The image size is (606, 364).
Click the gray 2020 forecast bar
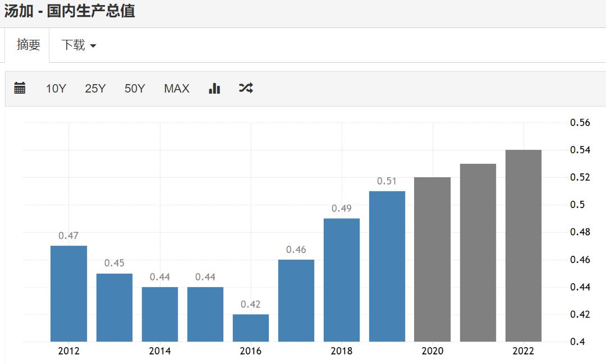[x=432, y=259]
